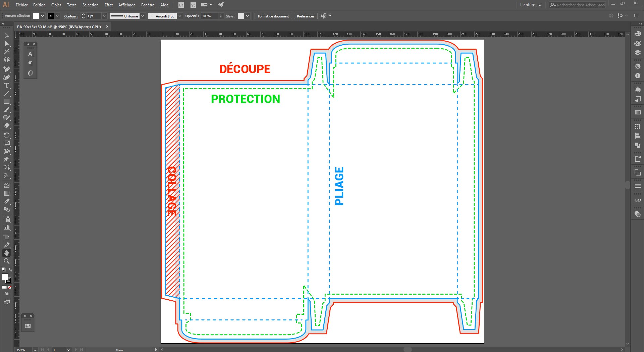The width and height of the screenshot is (644, 352).
Task: Select the Type tool
Action: point(6,86)
